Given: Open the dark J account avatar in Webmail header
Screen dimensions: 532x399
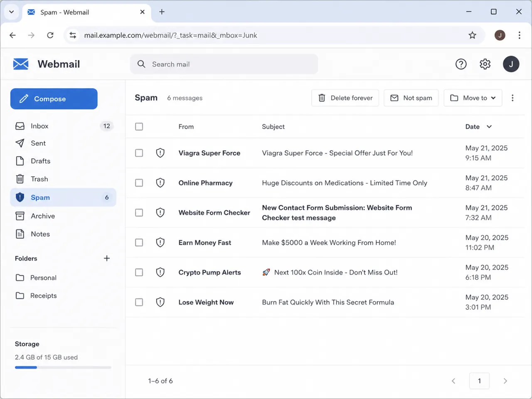Looking at the screenshot, I should click(511, 64).
